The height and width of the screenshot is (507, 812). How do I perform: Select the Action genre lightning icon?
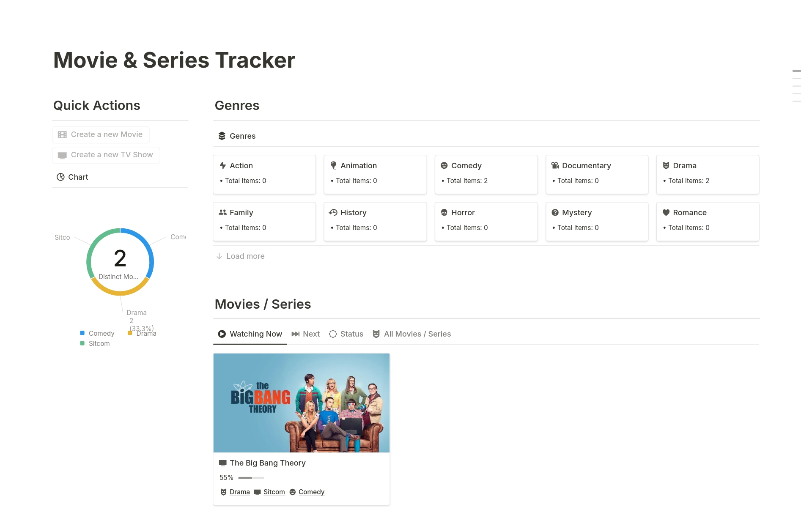click(x=223, y=165)
